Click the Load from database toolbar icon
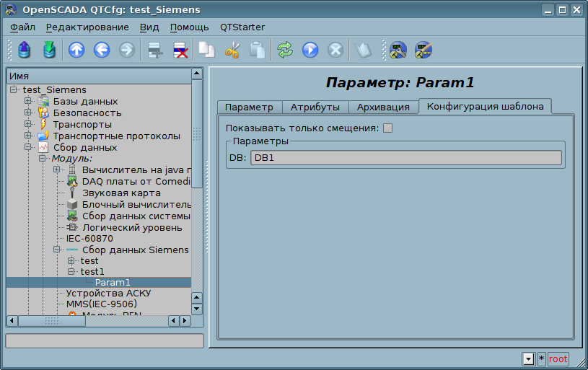 pyautogui.click(x=25, y=50)
